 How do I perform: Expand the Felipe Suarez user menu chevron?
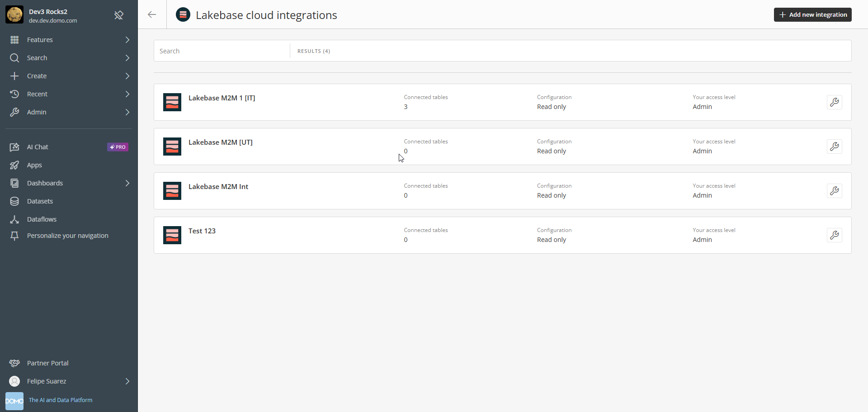(127, 381)
